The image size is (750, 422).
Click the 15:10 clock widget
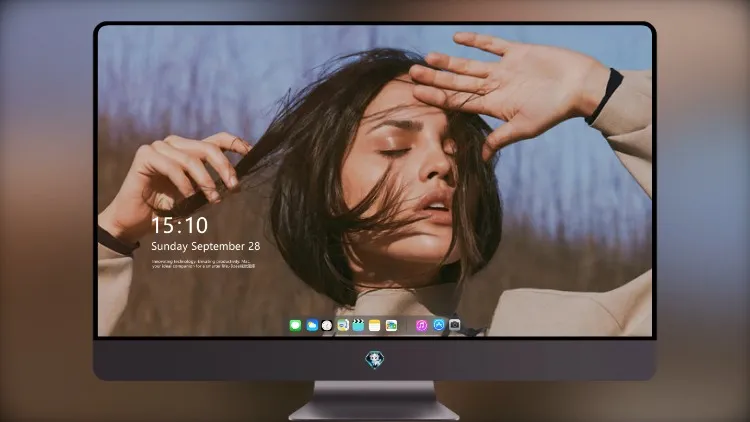[x=180, y=225]
